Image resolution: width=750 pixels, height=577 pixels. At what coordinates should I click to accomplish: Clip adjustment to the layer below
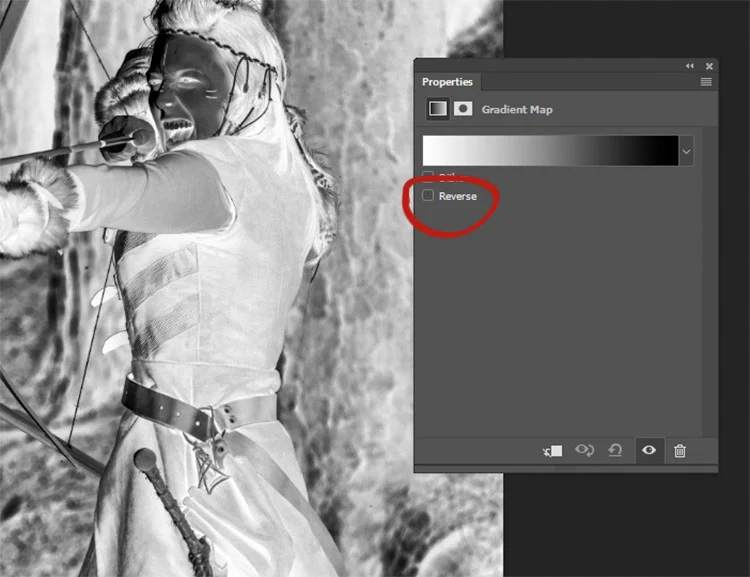pyautogui.click(x=553, y=451)
